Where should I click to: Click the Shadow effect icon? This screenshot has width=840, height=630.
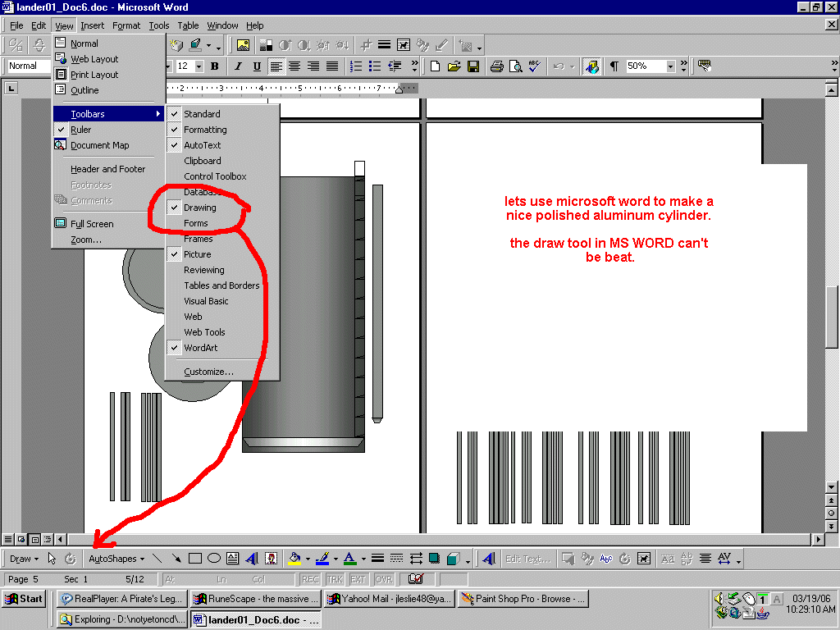click(435, 559)
